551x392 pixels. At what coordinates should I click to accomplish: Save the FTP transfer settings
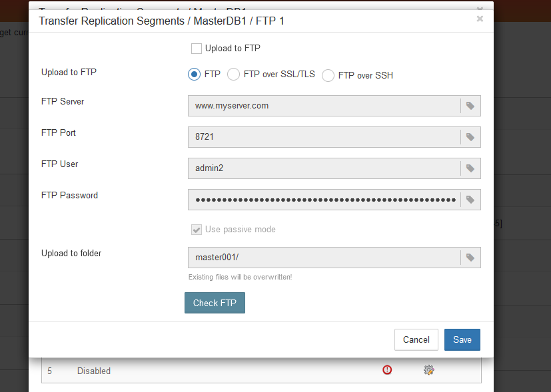(x=462, y=339)
